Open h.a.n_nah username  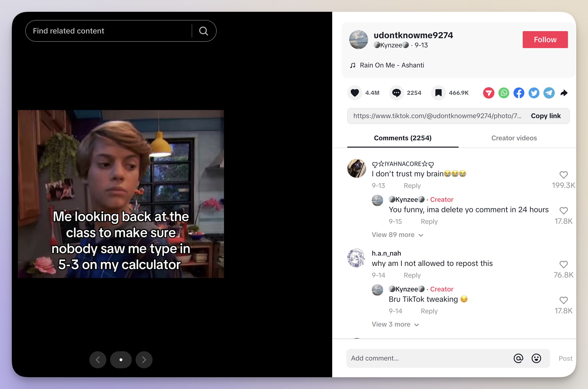click(386, 253)
